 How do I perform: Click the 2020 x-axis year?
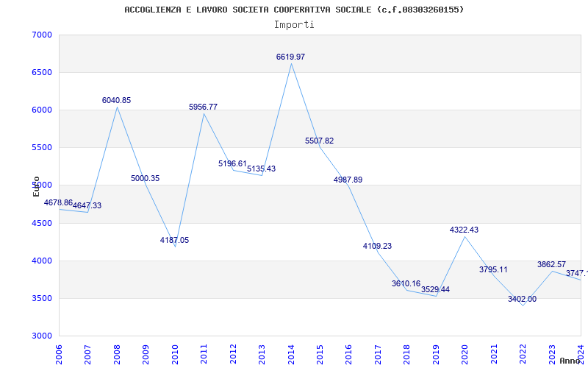[465, 354]
